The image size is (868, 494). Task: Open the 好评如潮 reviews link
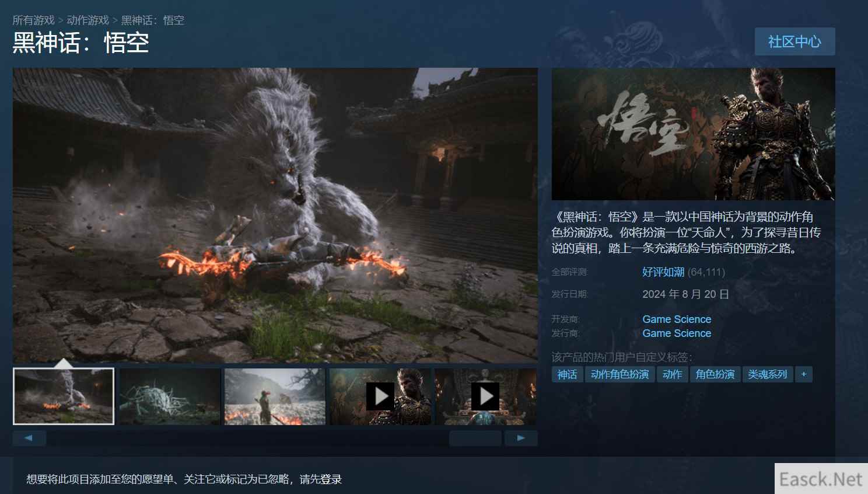pyautogui.click(x=663, y=272)
